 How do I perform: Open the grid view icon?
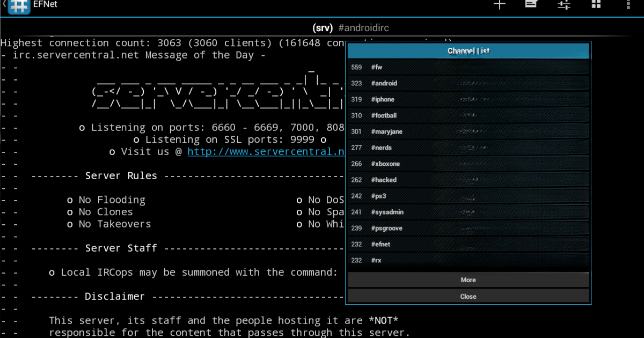596,4
